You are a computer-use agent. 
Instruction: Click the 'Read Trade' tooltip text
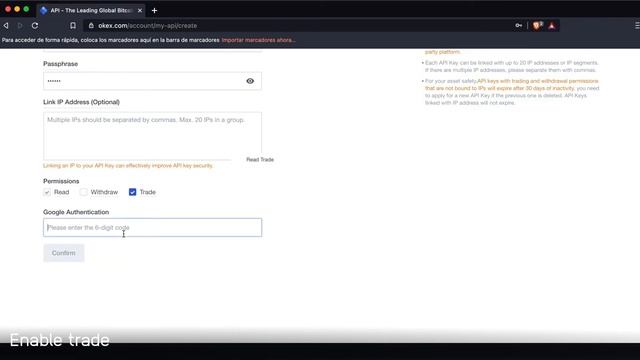click(x=260, y=160)
